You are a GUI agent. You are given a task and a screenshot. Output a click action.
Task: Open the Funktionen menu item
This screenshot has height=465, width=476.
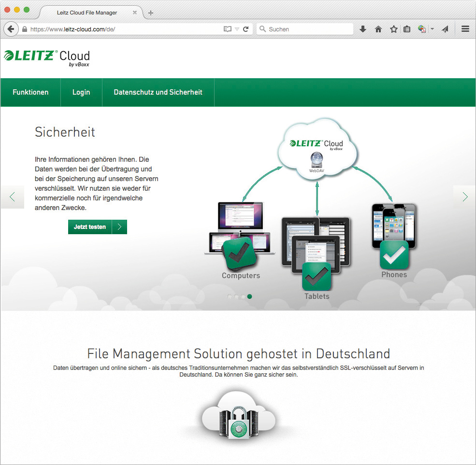point(30,92)
